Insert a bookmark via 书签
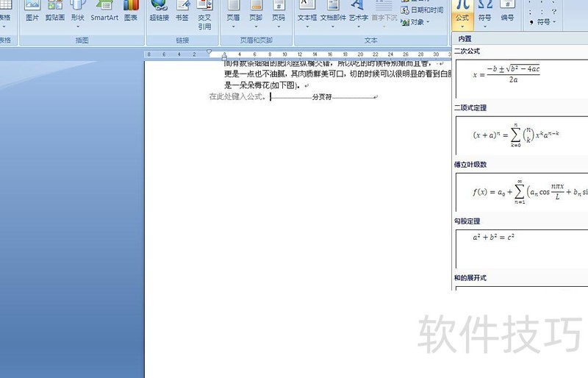This screenshot has width=588, height=378. point(182,11)
